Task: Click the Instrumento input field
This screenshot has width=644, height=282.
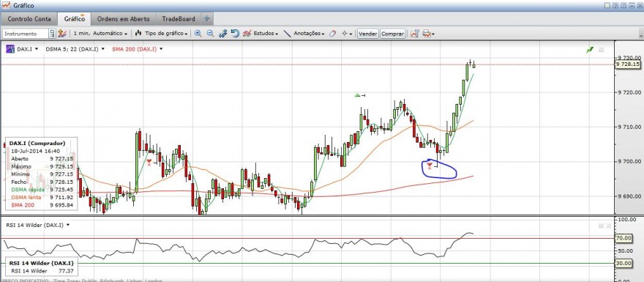Action: 26,34
